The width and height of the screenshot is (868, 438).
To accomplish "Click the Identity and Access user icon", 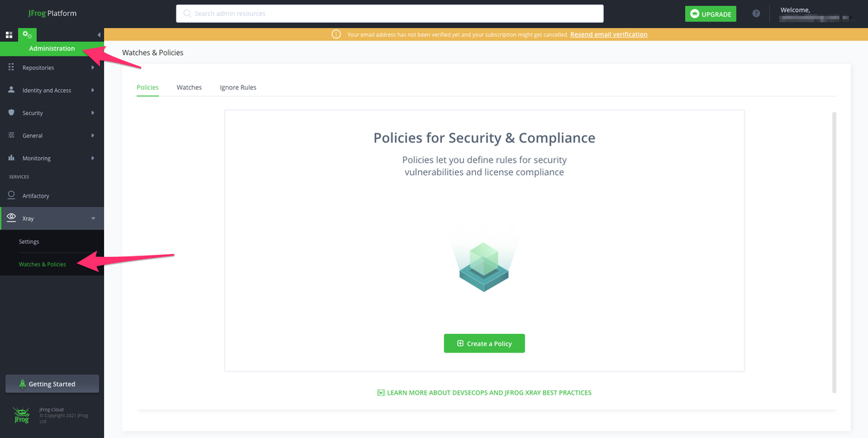I will 11,90.
